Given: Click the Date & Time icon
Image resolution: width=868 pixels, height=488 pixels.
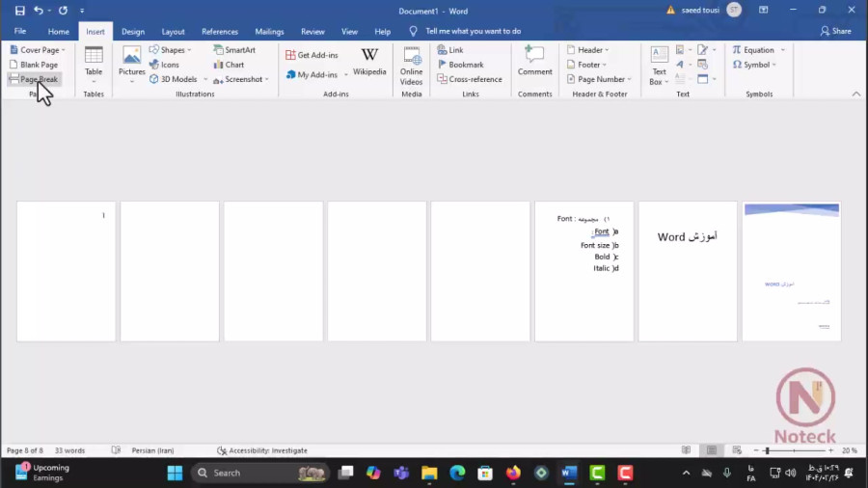Looking at the screenshot, I should pos(703,65).
